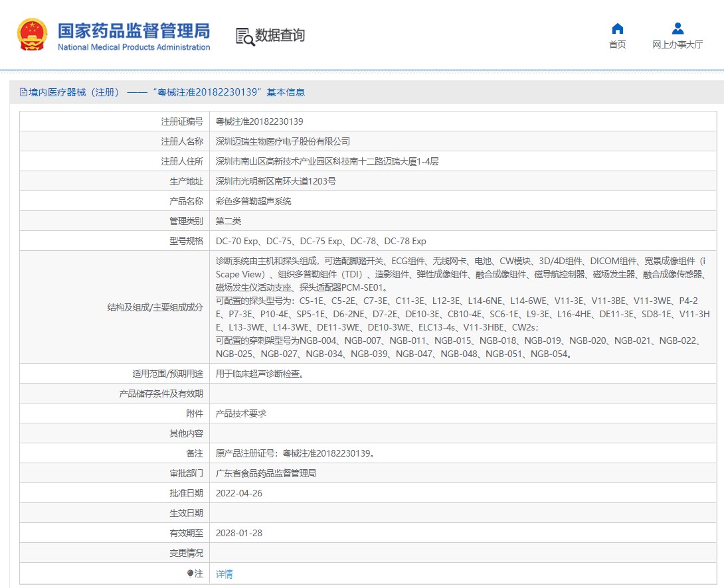Select the registrant name 深圳迈瑞生物医疗电子股份有限公司
This screenshot has height=588, width=724.
(x=282, y=141)
